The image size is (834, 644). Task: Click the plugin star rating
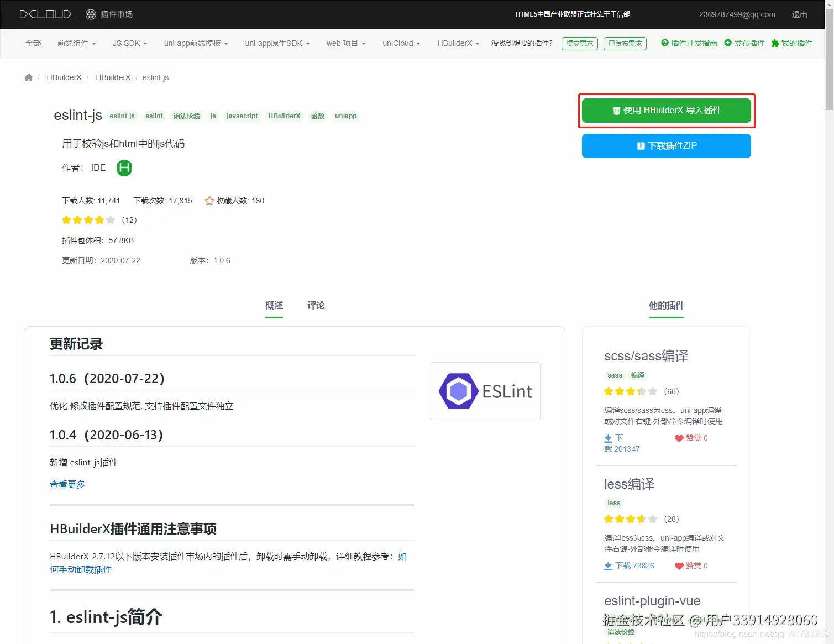click(x=88, y=220)
